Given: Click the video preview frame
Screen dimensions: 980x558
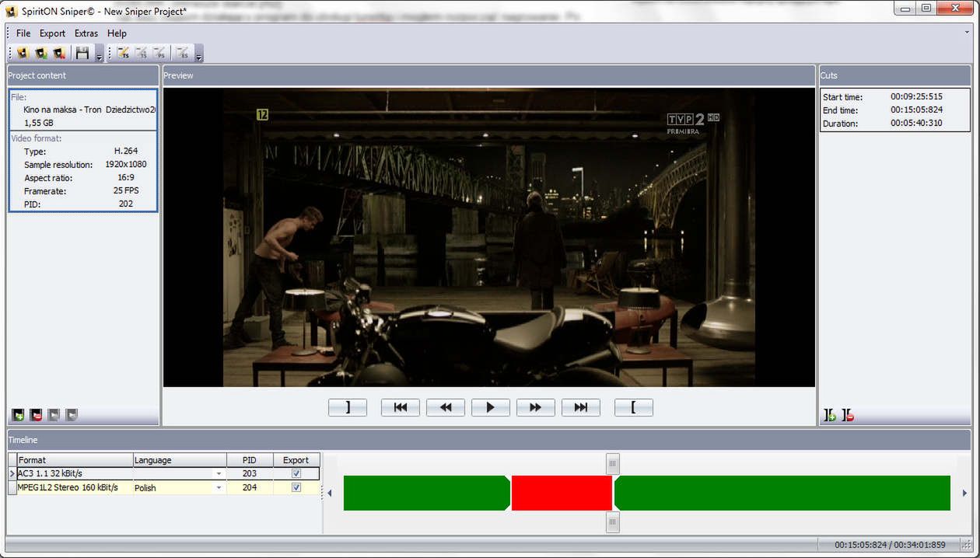Looking at the screenshot, I should pos(489,237).
